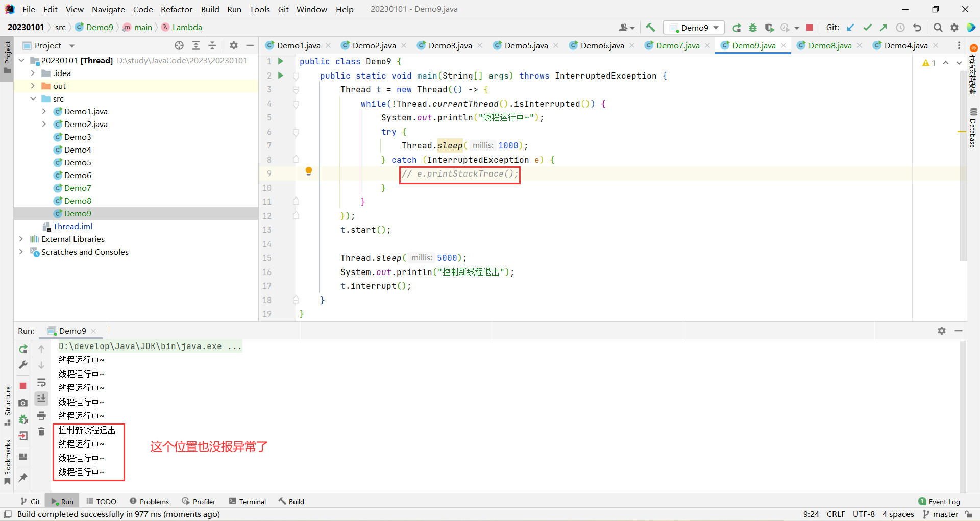
Task: Expand the .idea folder
Action: (x=33, y=73)
